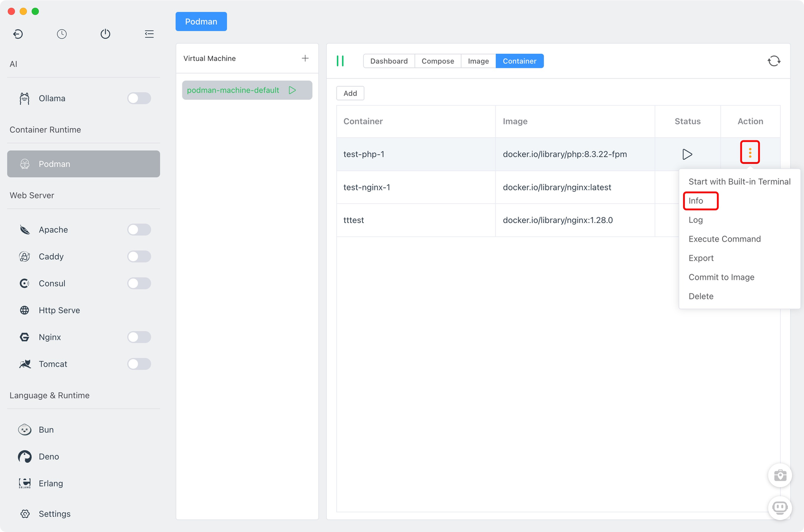The width and height of the screenshot is (804, 532).
Task: Click the plus icon to add virtual machine
Action: (x=305, y=58)
